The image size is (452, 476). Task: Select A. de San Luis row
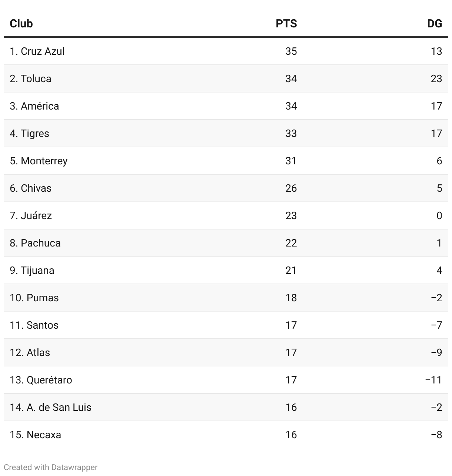pos(226,407)
